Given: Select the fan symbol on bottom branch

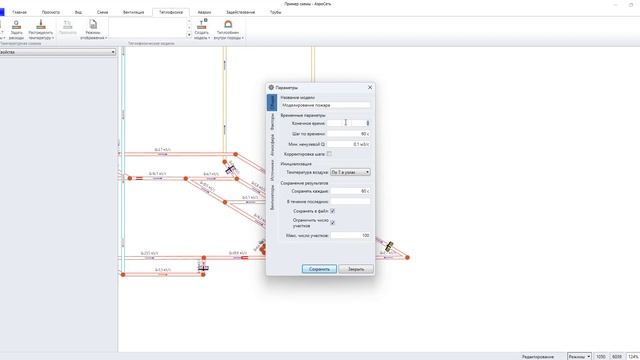Looking at the screenshot, I should point(203,267).
